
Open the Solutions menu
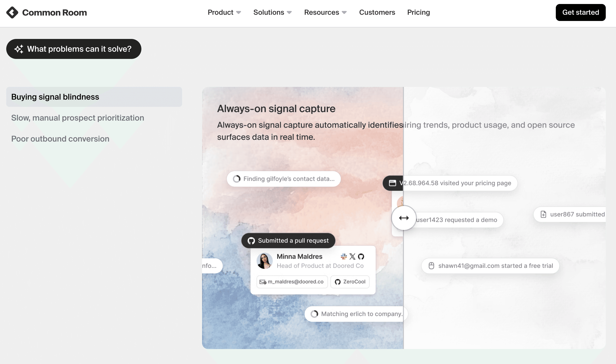point(273,12)
